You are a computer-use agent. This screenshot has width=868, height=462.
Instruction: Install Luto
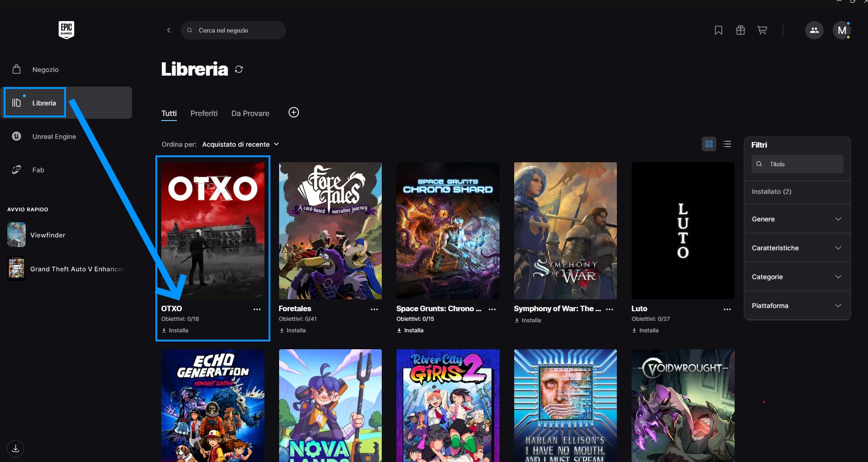pos(645,330)
